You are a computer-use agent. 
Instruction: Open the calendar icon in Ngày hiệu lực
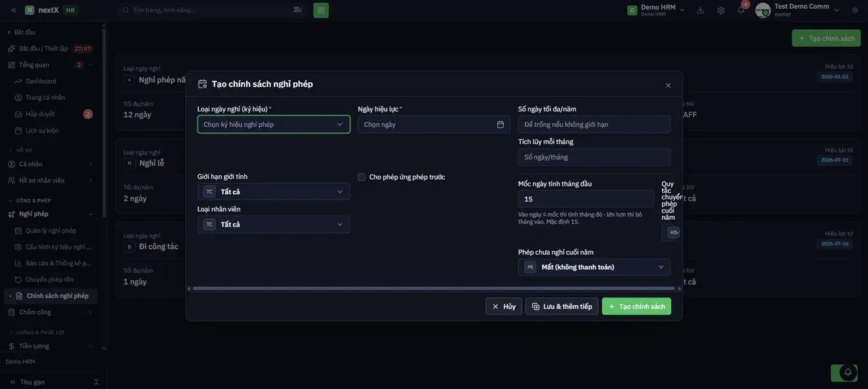pos(500,124)
